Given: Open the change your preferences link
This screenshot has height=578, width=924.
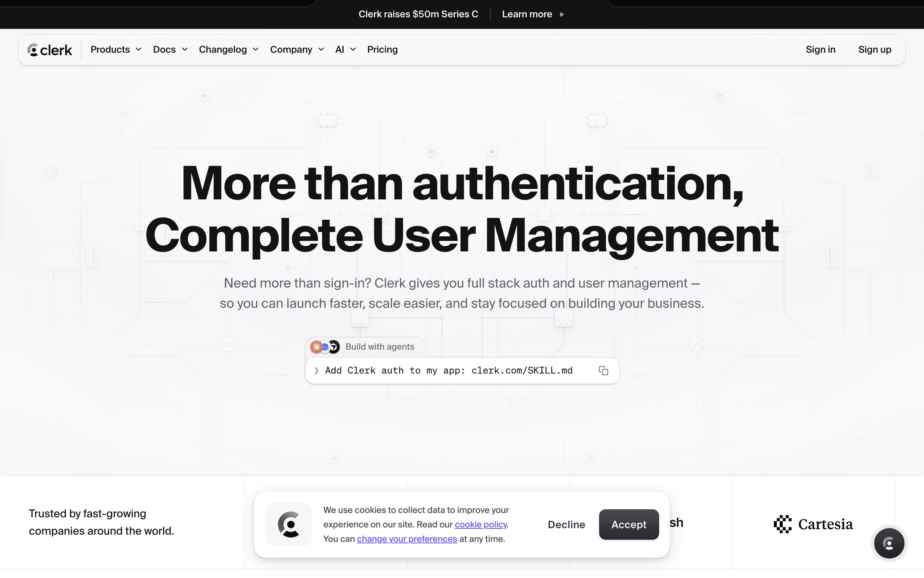Looking at the screenshot, I should coord(407,539).
